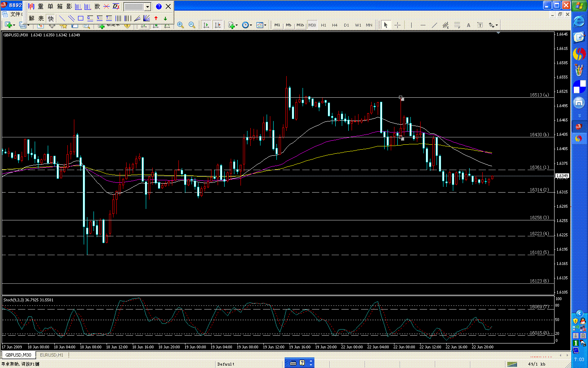The height and width of the screenshot is (368, 588).
Task: Switch to GBPUSD,M30 chart tab
Action: (x=18, y=355)
